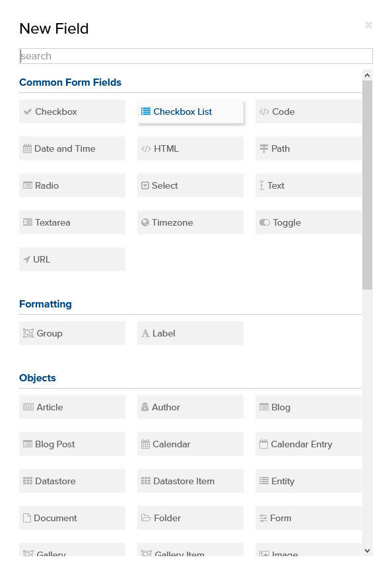Screen dimensions: 392x572
Task: Choose the Datastore Item grid field
Action: point(190,481)
